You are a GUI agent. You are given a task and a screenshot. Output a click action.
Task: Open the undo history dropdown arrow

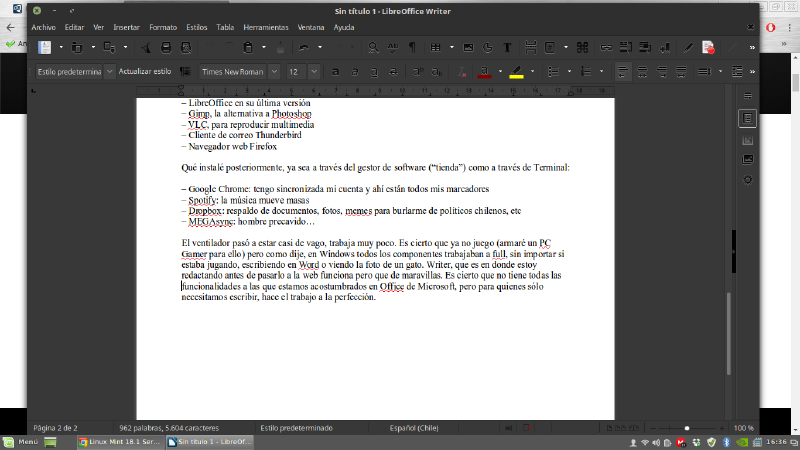pos(320,47)
